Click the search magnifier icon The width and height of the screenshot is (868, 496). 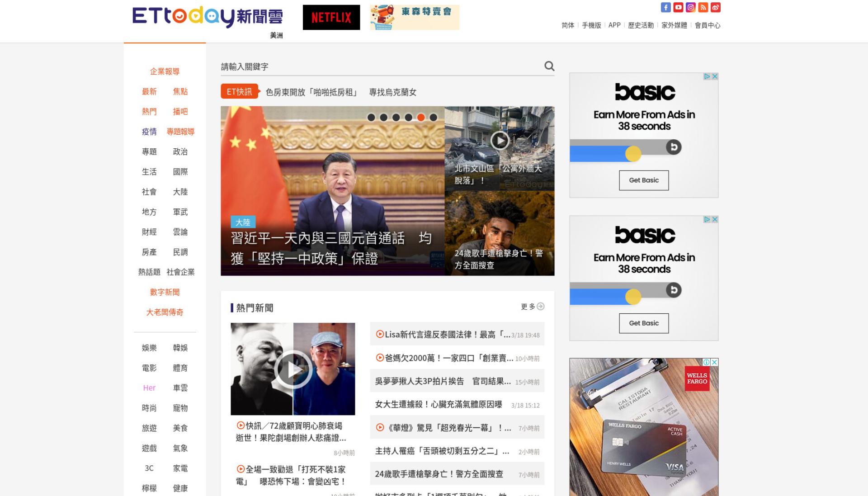pyautogui.click(x=549, y=66)
